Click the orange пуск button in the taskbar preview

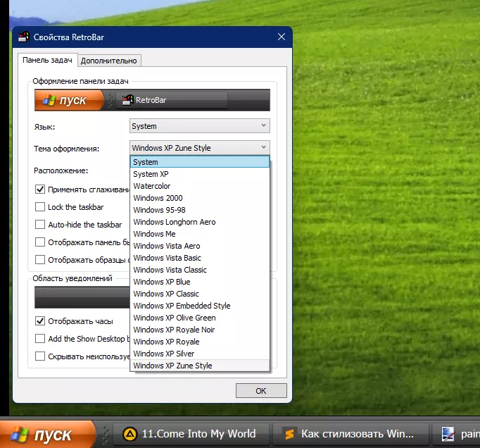[x=70, y=100]
